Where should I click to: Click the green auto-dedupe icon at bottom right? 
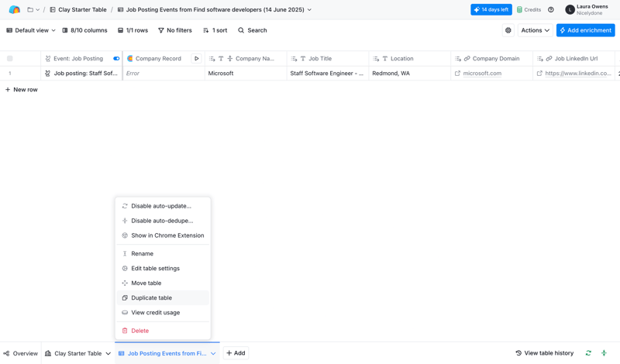[x=604, y=353]
